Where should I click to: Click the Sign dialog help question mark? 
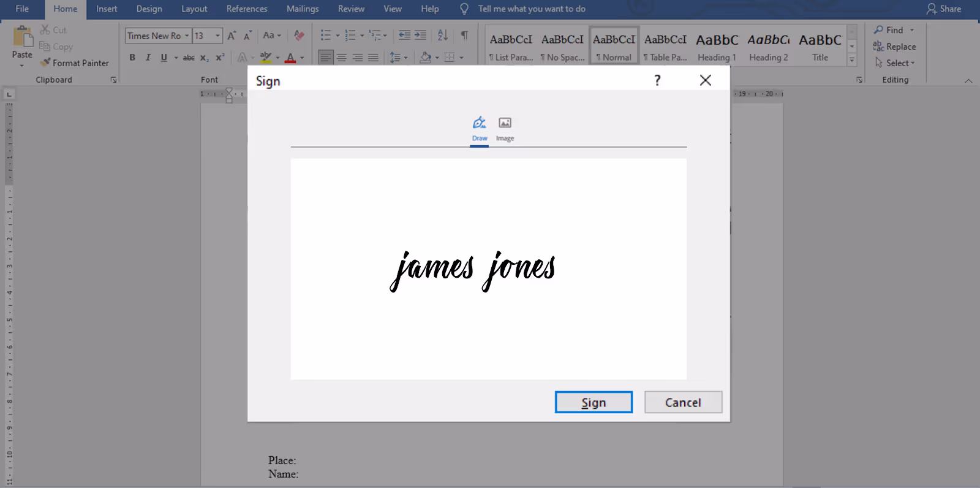point(657,80)
